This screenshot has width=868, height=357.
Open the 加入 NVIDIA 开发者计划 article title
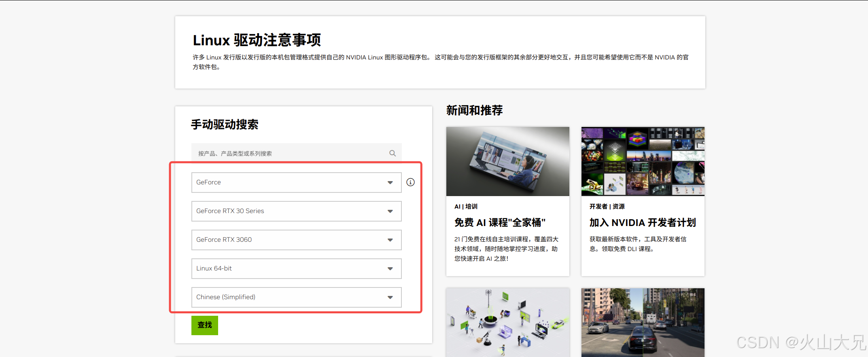pos(642,223)
